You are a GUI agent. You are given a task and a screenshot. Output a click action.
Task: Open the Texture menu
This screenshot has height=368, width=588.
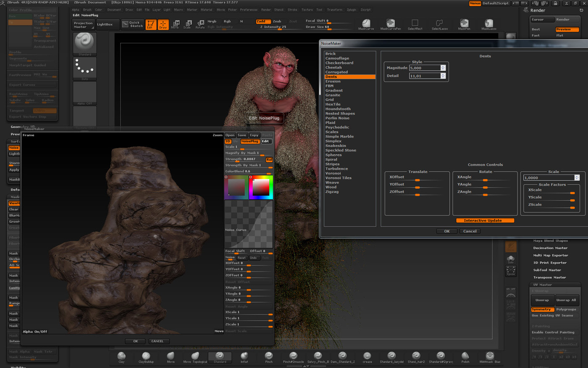click(307, 10)
